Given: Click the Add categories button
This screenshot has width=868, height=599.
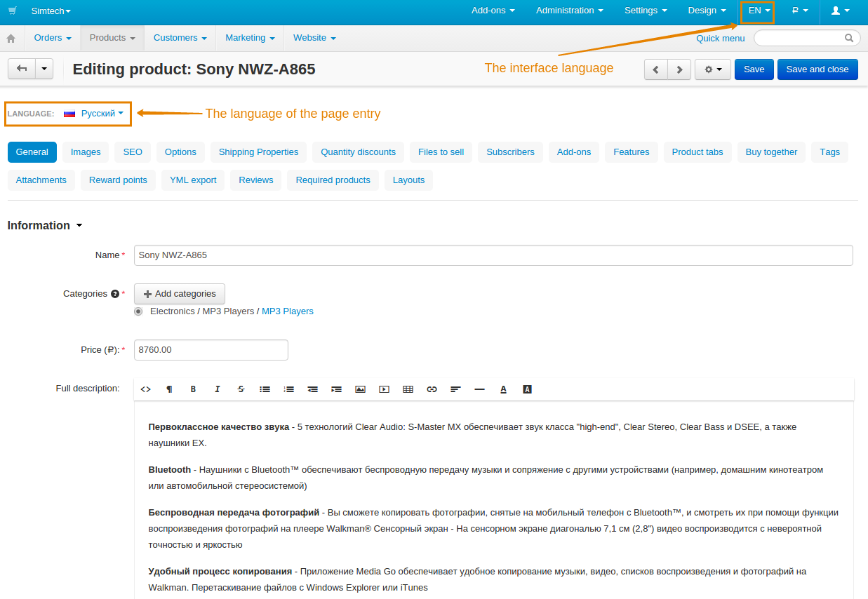Looking at the screenshot, I should tap(180, 294).
